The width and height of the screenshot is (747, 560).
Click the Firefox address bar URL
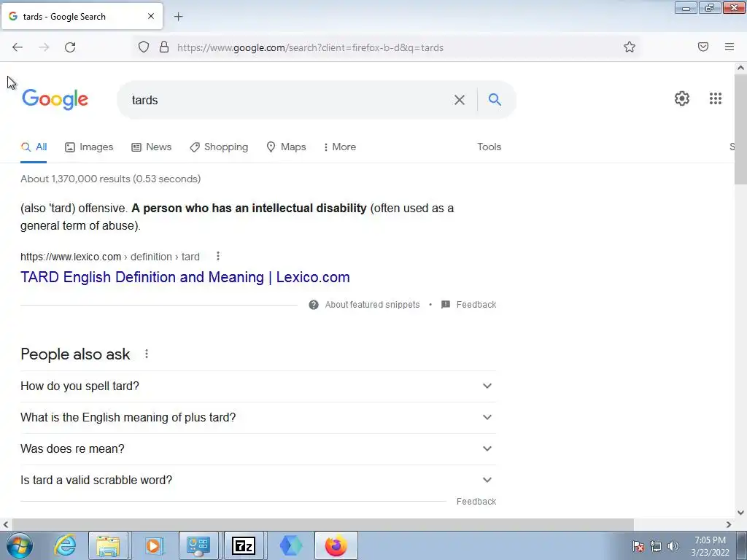(x=310, y=47)
